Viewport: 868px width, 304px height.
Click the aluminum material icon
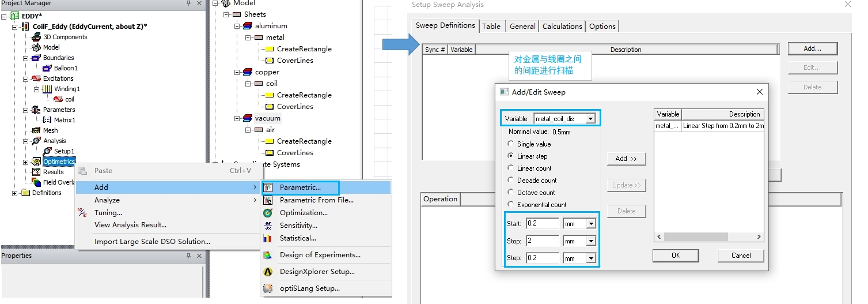point(248,26)
